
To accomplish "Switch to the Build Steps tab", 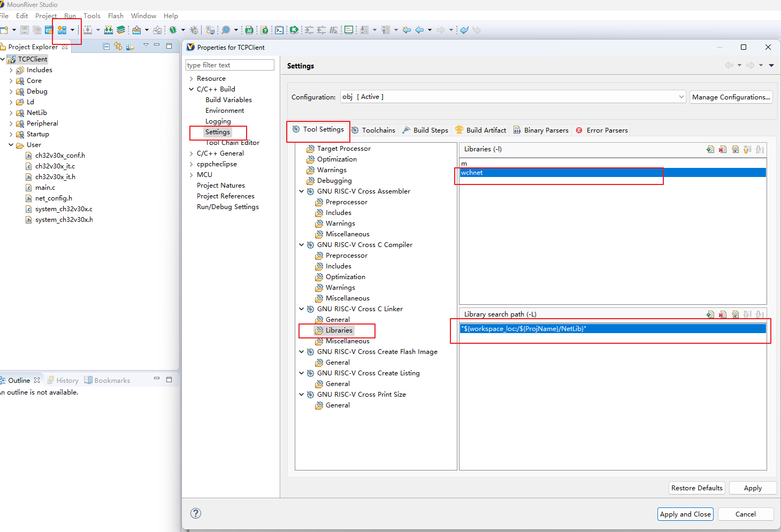I will [x=425, y=130].
